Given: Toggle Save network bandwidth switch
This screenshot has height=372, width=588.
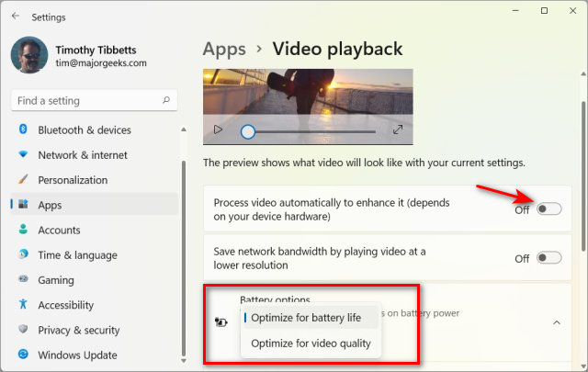Looking at the screenshot, I should coord(549,258).
